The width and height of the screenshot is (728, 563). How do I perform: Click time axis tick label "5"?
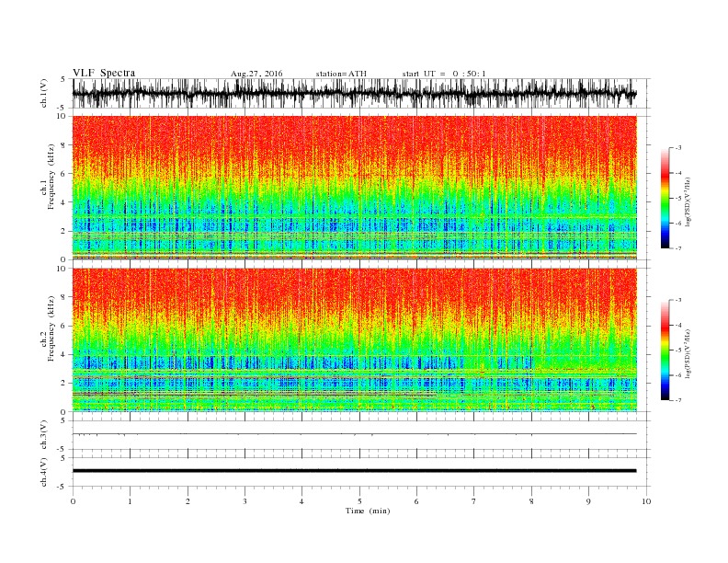359,501
